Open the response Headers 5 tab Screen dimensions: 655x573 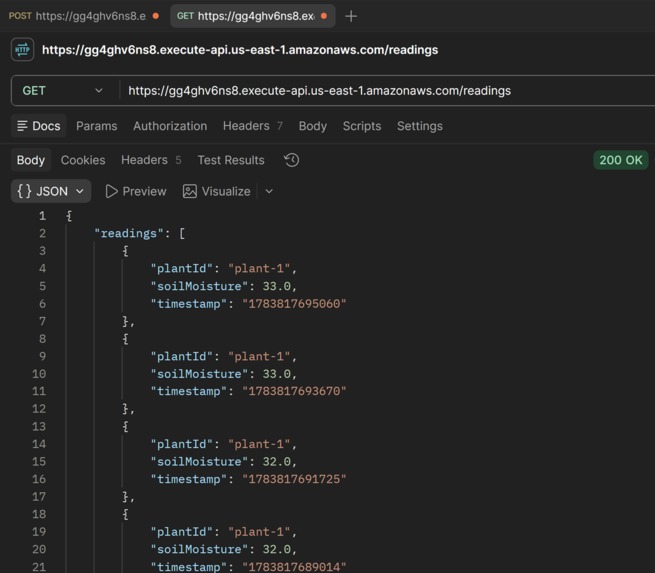click(x=151, y=160)
